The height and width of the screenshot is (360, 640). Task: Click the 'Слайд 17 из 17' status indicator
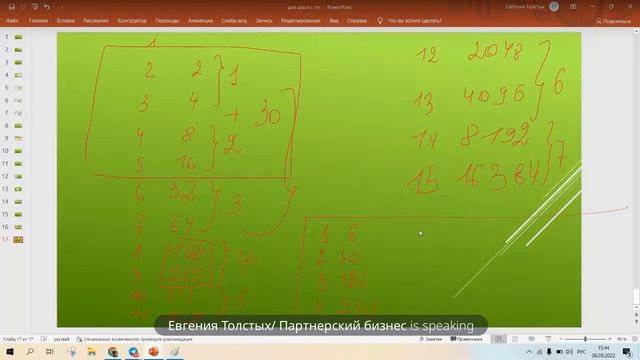click(x=18, y=339)
